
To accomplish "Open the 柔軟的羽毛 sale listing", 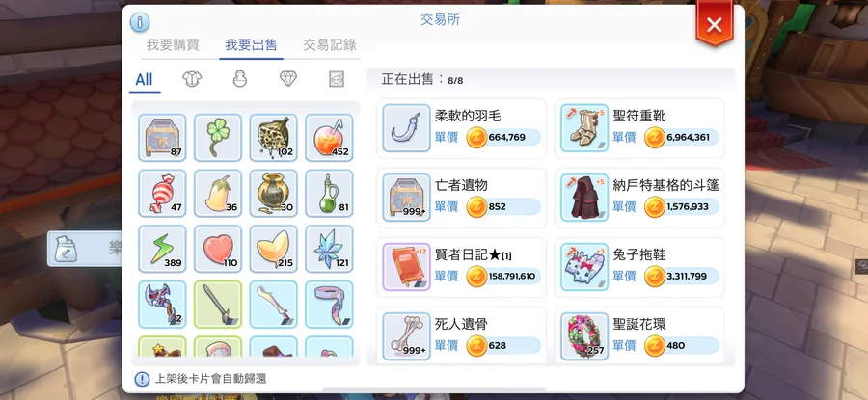I will coord(462,128).
